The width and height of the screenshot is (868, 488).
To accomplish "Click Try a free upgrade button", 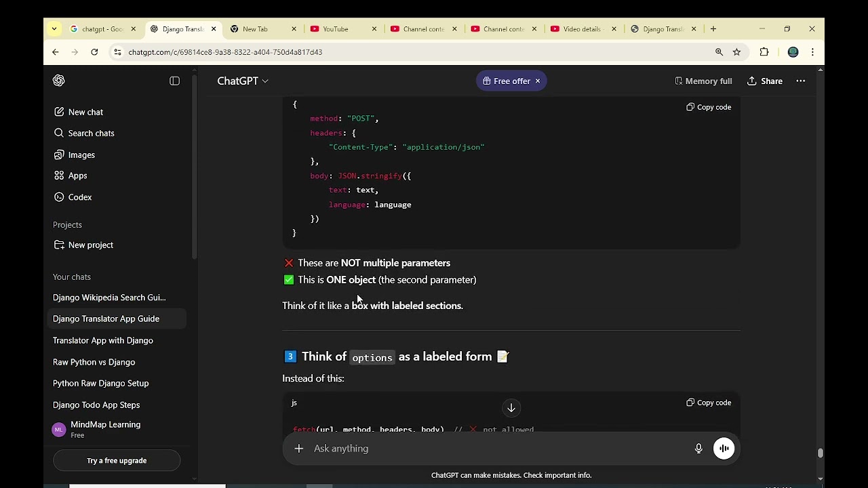I will coord(117,460).
